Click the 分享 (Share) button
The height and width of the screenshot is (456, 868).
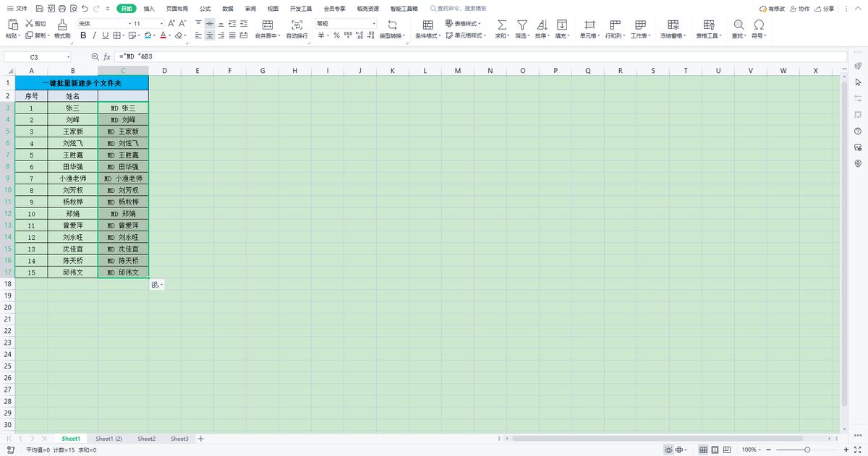click(824, 9)
